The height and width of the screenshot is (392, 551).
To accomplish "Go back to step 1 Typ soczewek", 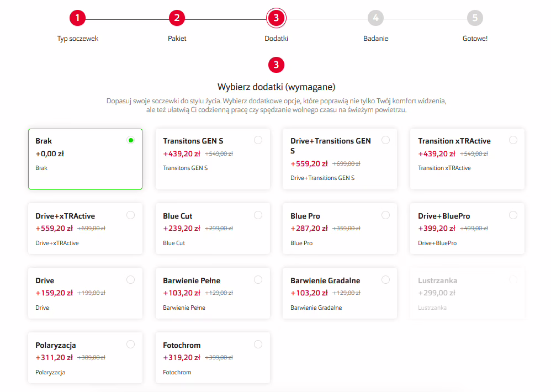I will [x=78, y=18].
